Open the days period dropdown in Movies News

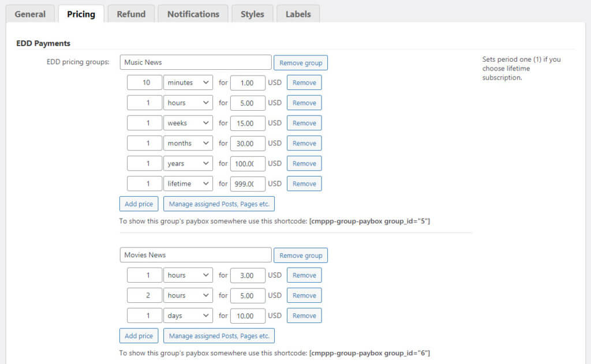click(188, 316)
